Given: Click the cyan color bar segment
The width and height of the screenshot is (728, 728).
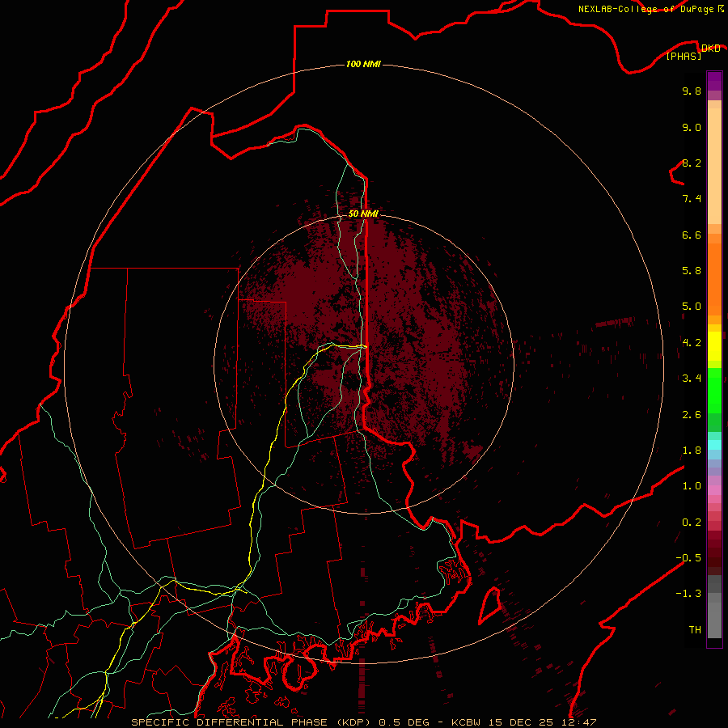Looking at the screenshot, I should click(714, 444).
